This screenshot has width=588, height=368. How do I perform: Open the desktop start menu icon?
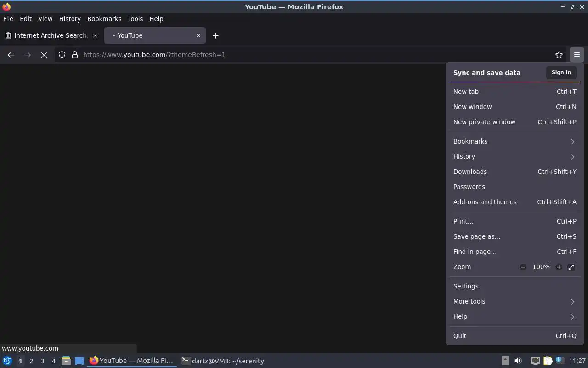tap(7, 361)
